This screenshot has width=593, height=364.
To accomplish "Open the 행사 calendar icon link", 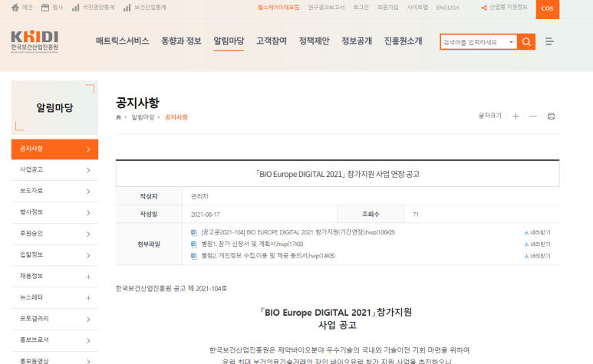I will [x=45, y=8].
